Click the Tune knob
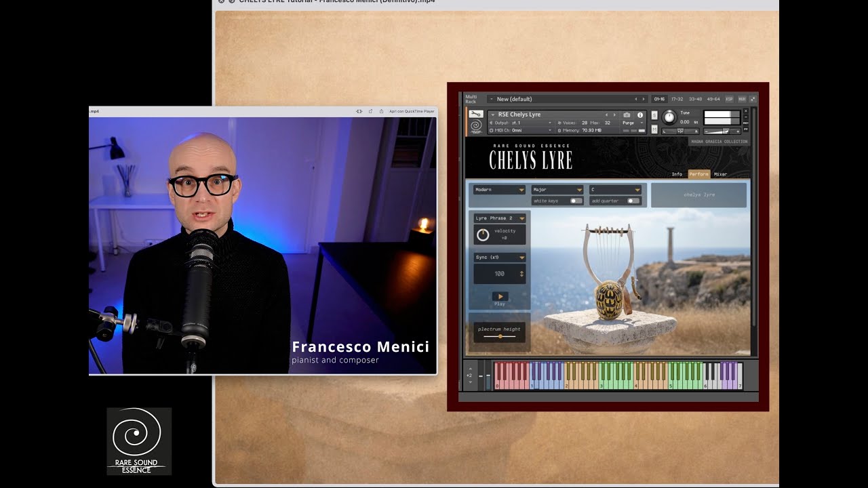The width and height of the screenshot is (868, 488). click(669, 117)
